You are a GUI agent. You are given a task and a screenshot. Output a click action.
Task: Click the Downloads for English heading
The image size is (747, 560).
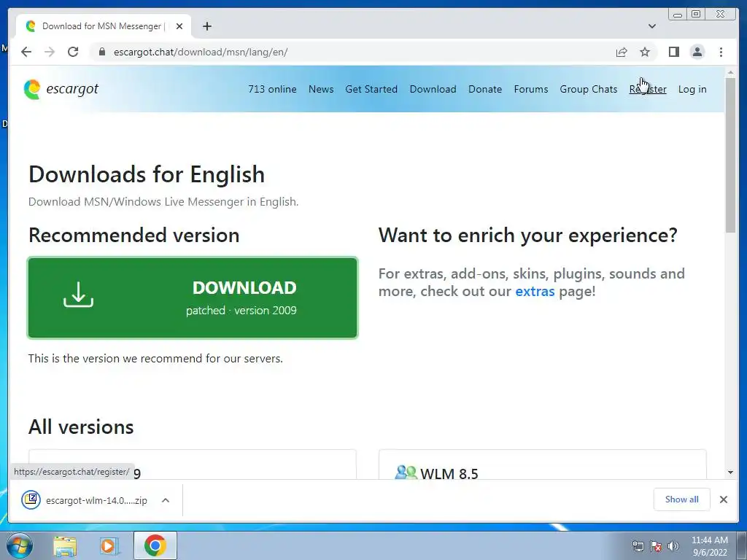coord(146,174)
